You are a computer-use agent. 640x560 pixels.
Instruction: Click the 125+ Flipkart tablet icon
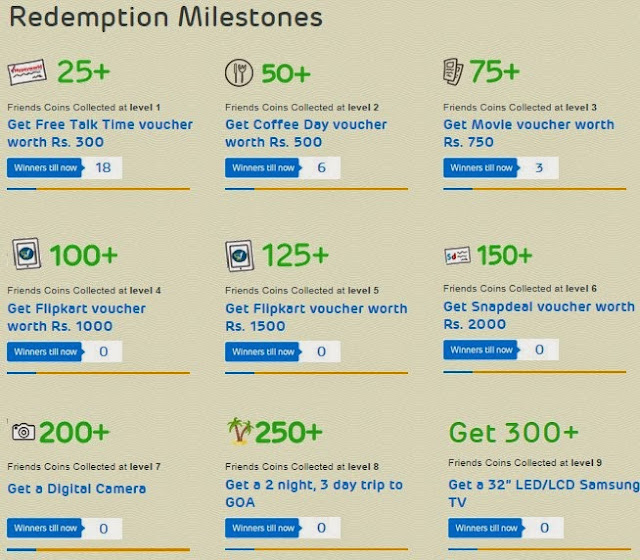coord(241,256)
